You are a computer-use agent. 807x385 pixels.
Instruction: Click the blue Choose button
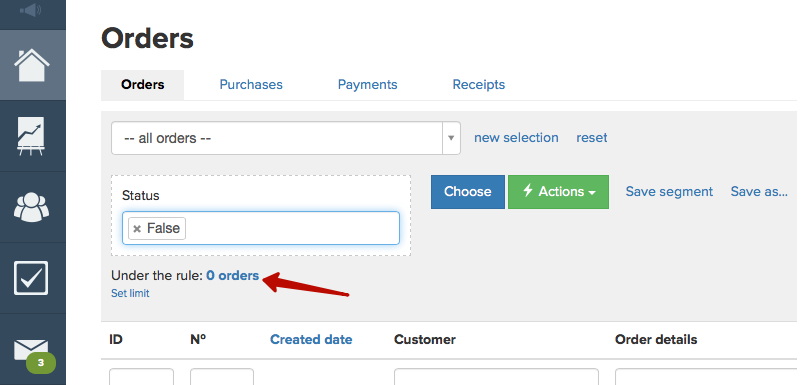468,191
